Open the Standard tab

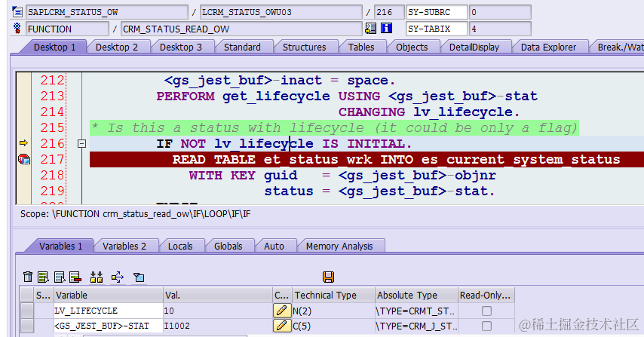(242, 47)
